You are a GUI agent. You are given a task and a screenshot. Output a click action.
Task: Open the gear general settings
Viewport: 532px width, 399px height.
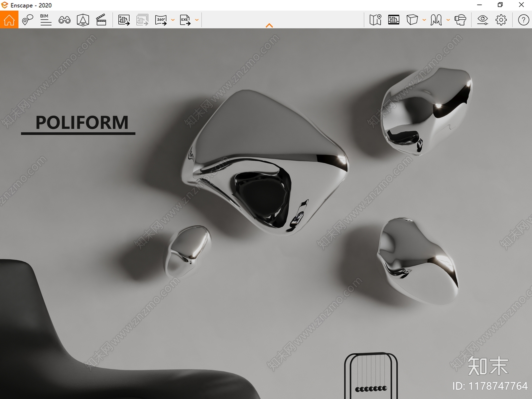point(501,20)
